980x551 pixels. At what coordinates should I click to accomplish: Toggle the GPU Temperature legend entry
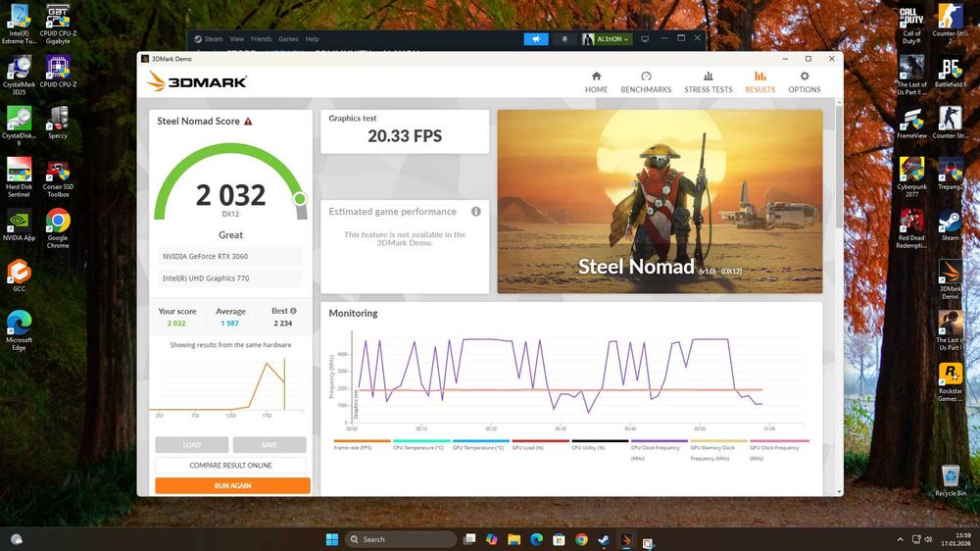pyautogui.click(x=480, y=445)
